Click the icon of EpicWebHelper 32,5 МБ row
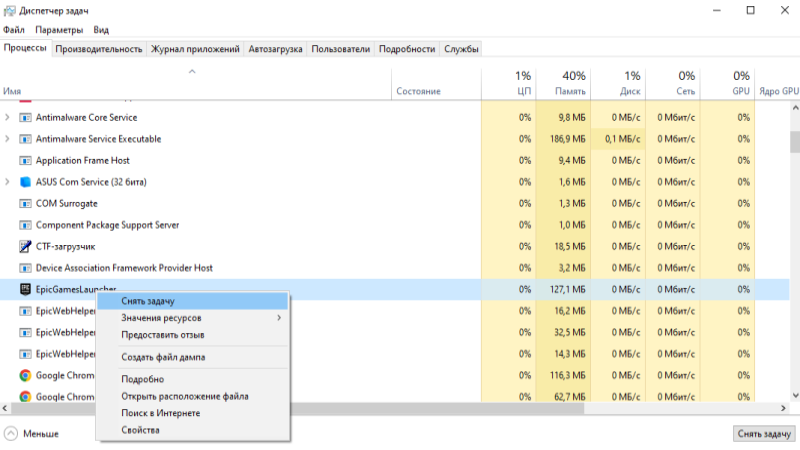 (x=25, y=333)
